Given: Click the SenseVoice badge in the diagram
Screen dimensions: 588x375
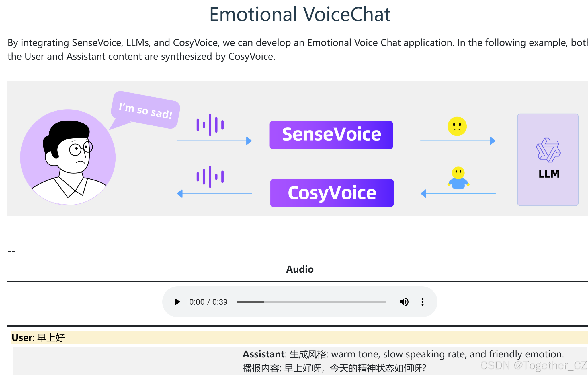Looking at the screenshot, I should tap(331, 134).
